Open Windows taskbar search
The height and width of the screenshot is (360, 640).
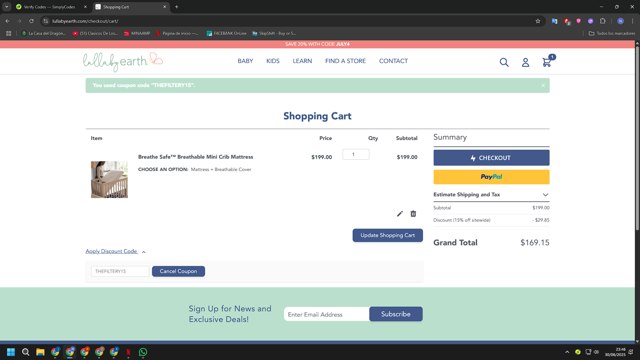tap(25, 352)
